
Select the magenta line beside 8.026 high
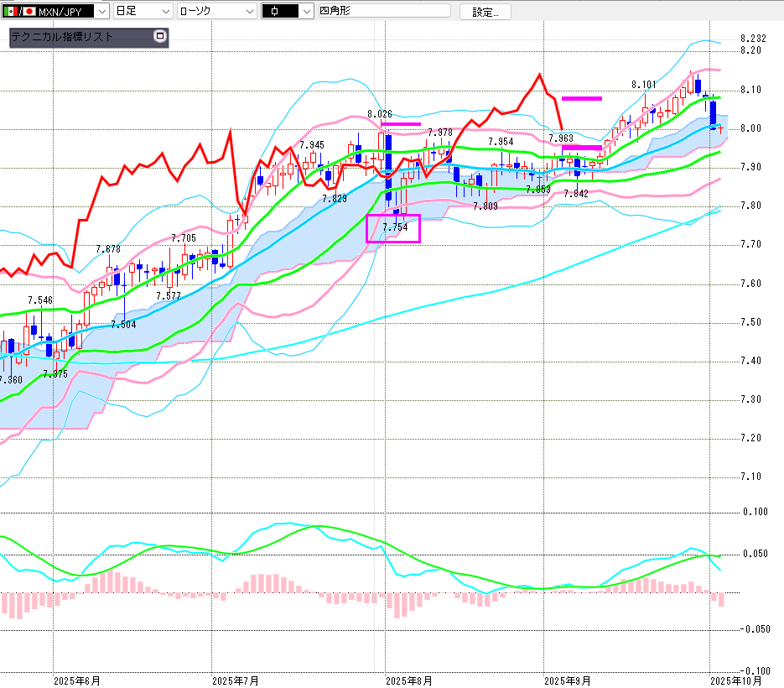point(402,124)
